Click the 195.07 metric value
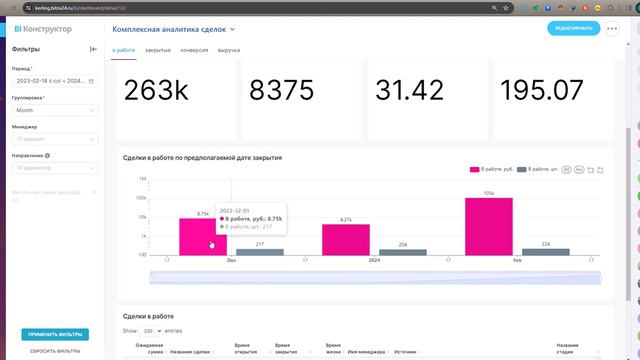 (542, 90)
